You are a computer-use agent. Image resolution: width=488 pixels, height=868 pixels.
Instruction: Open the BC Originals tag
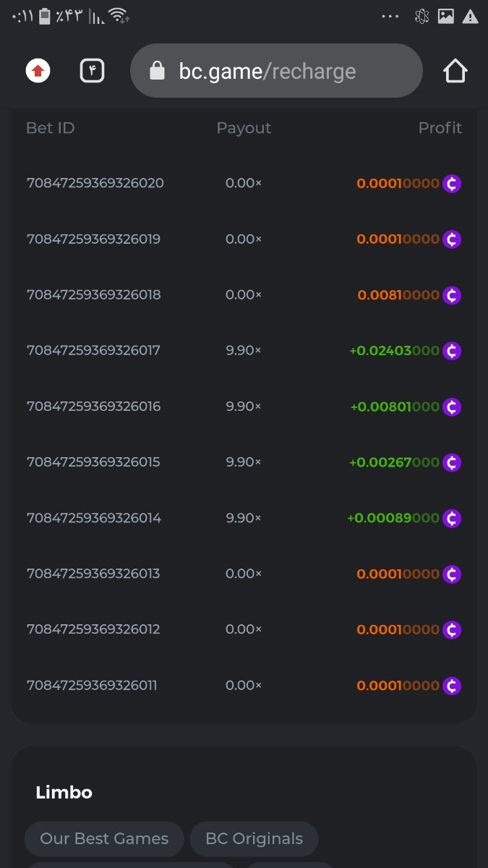click(254, 839)
